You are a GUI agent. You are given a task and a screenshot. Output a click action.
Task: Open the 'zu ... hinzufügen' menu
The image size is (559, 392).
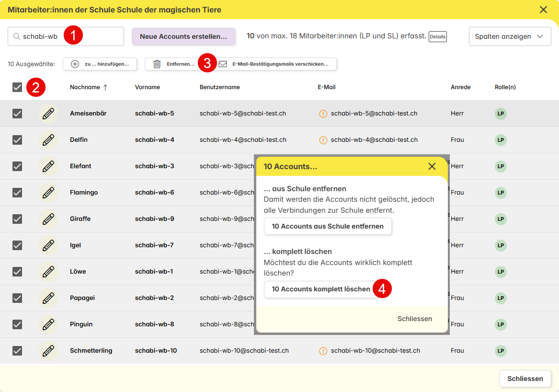coord(100,64)
